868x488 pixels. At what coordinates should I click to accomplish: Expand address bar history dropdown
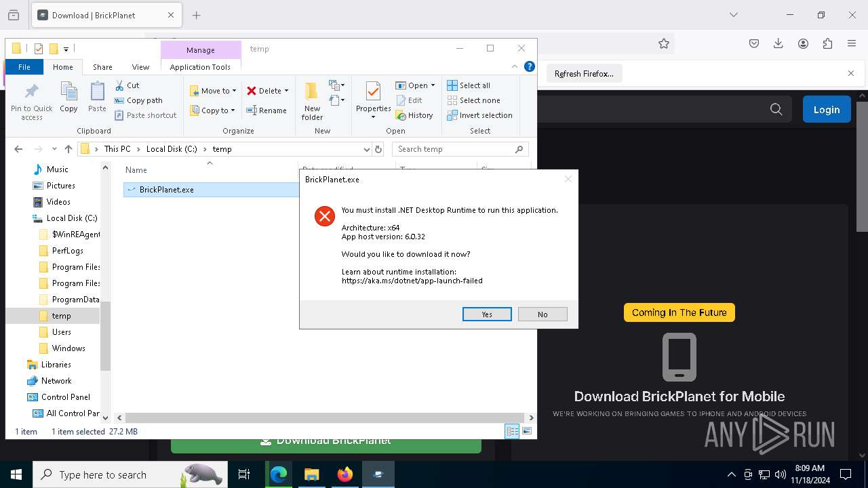click(367, 149)
